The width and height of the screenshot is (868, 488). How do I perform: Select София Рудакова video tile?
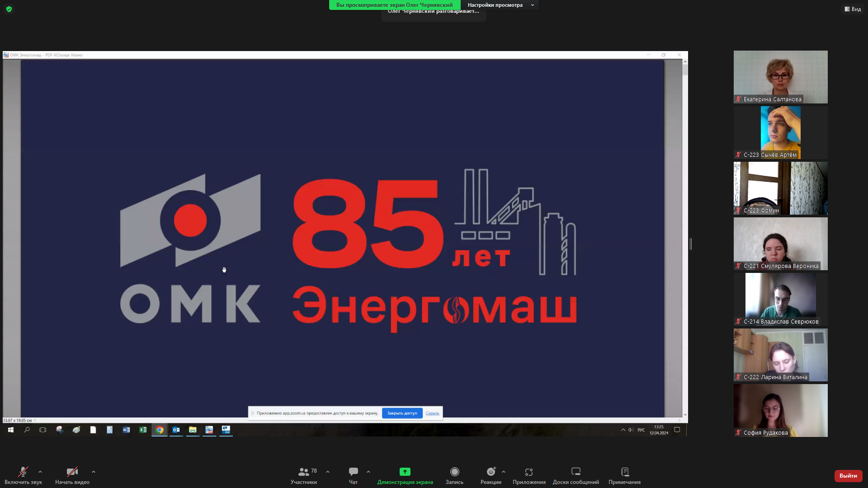click(x=780, y=410)
